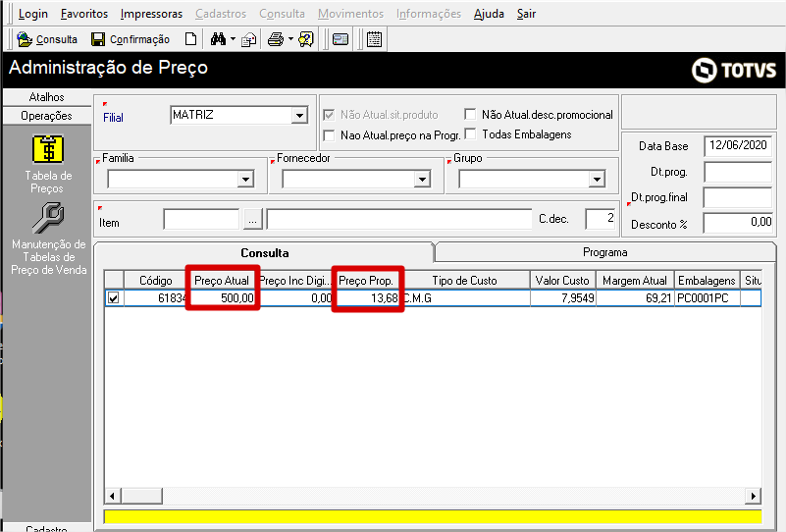Expand the Familia dropdown
The height and width of the screenshot is (532, 786).
pyautogui.click(x=245, y=179)
